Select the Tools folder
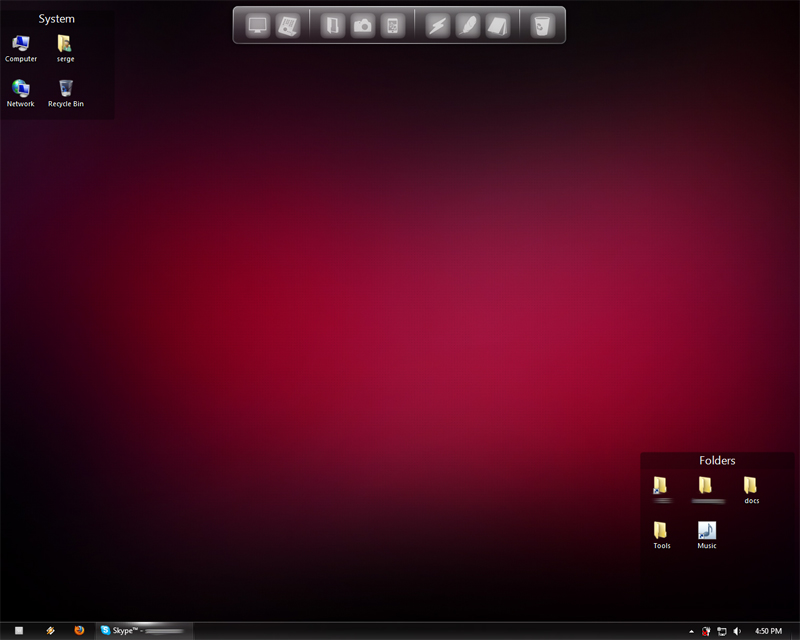Viewport: 800px width, 640px height. click(x=661, y=534)
